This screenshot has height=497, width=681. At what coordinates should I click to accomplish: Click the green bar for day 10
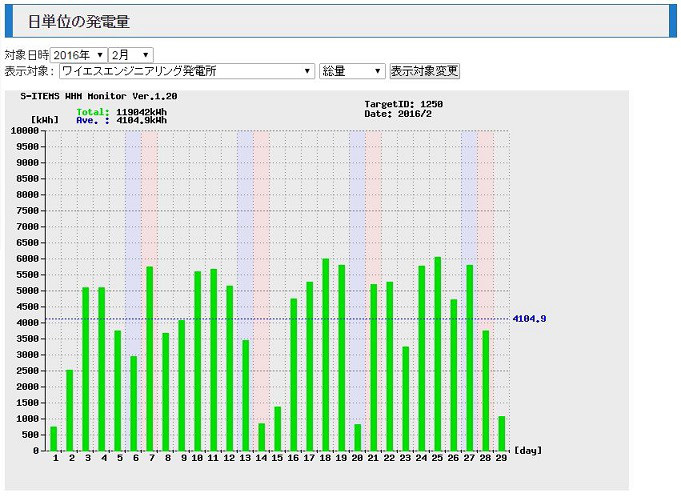[198, 361]
